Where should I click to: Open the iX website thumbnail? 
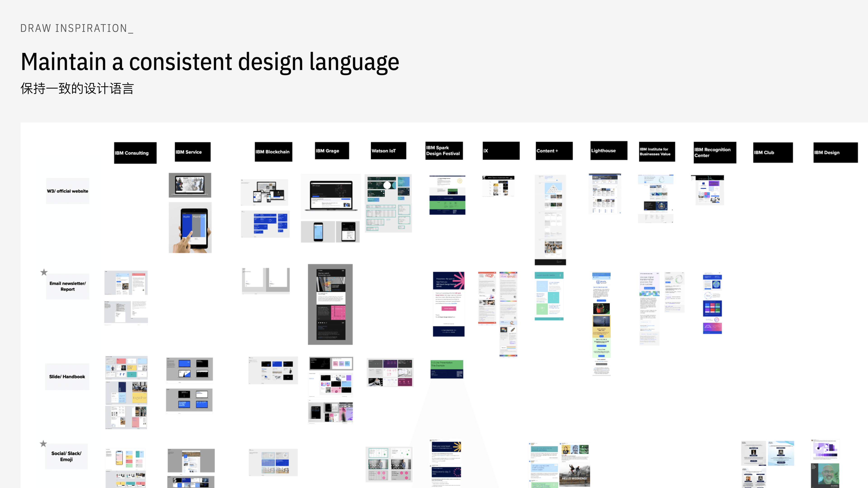coord(498,186)
